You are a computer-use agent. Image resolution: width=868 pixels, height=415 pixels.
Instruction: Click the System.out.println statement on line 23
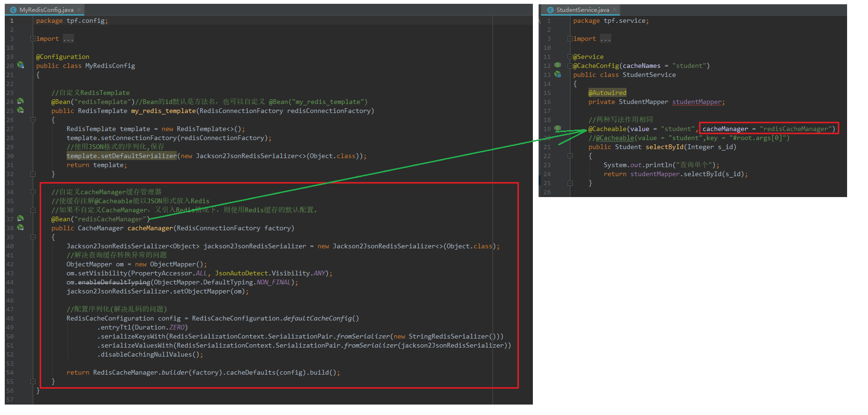coord(662,165)
